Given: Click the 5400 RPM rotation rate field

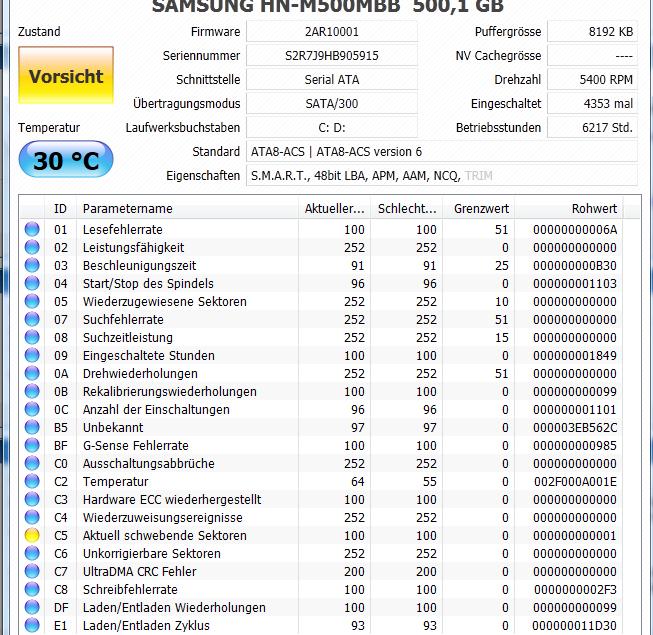Looking at the screenshot, I should (x=592, y=80).
